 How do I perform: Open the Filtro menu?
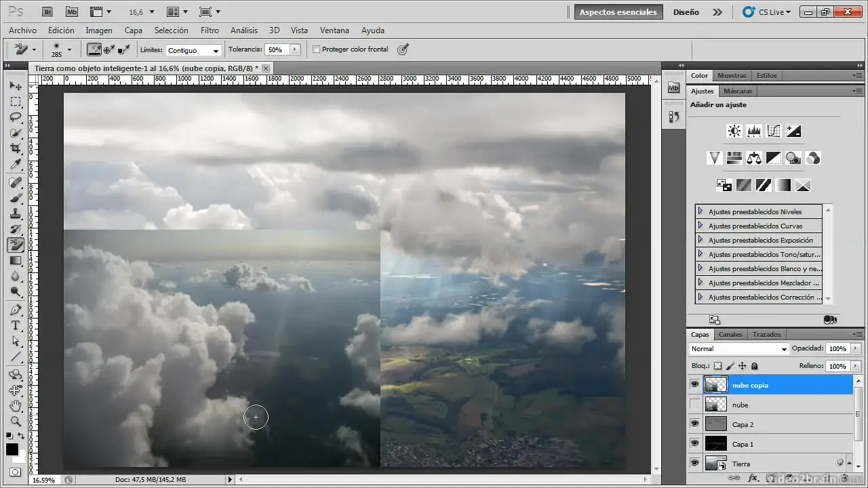tap(210, 30)
